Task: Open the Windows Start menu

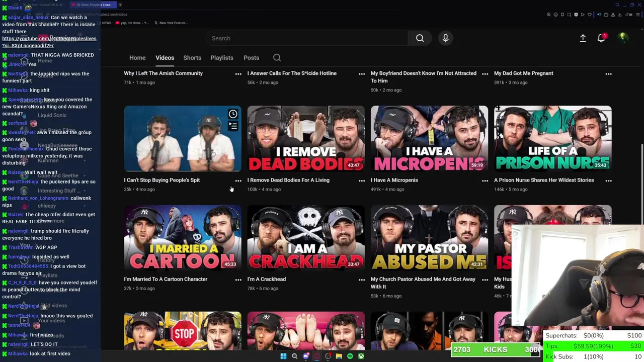Action: 283,356
